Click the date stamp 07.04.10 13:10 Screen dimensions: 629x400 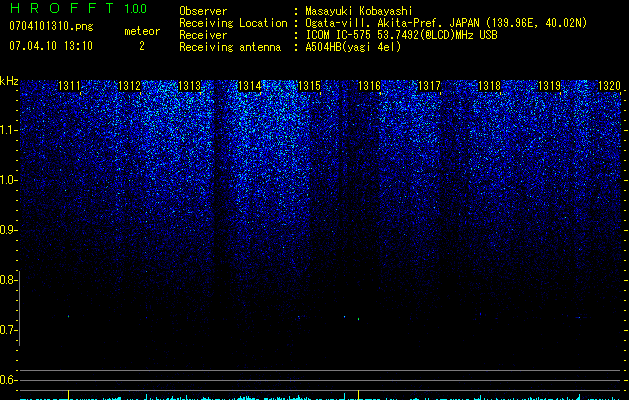[51, 45]
